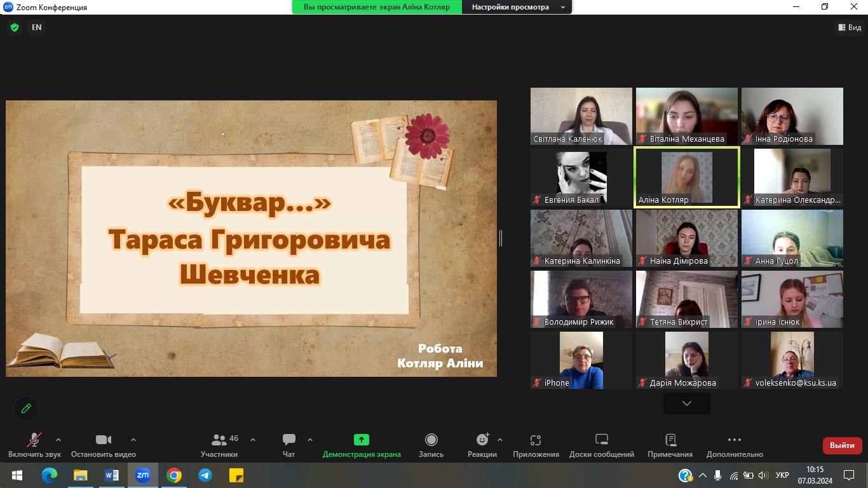
Task: Start Демонстрация экрана screen share
Action: point(362,445)
